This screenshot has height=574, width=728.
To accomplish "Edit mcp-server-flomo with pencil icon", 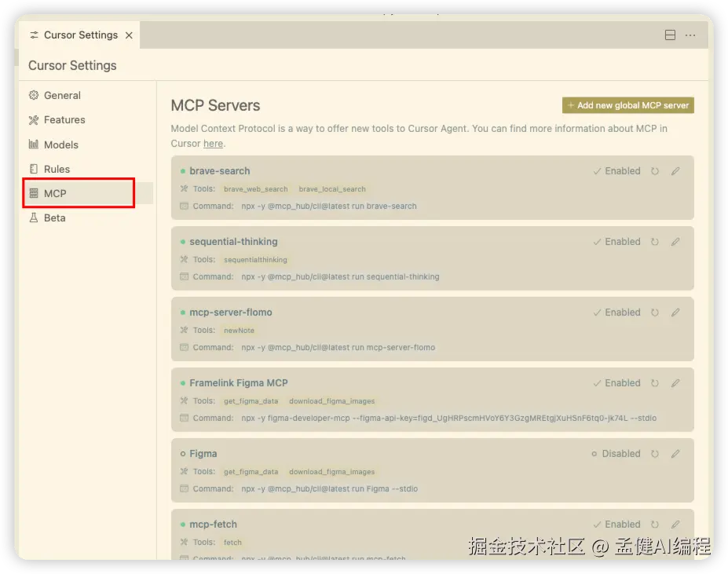I will (x=675, y=312).
